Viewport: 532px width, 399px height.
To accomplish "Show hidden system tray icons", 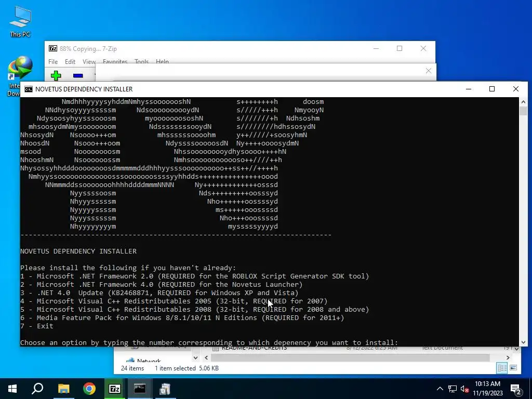I will coord(440,389).
